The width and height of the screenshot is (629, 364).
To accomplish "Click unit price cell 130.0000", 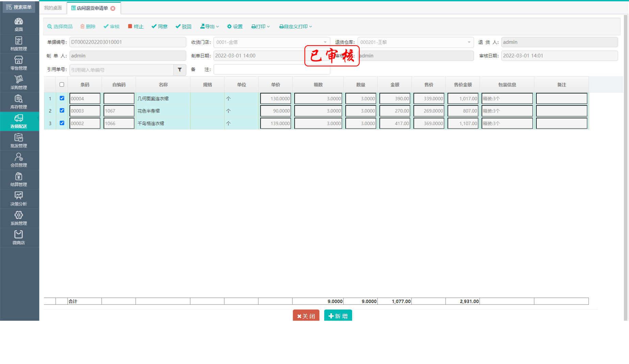I will pos(276,99).
